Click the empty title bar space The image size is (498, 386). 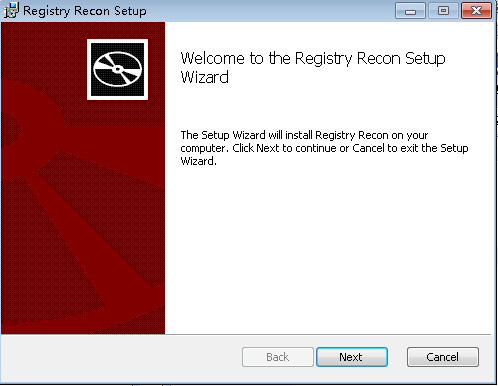(270, 11)
